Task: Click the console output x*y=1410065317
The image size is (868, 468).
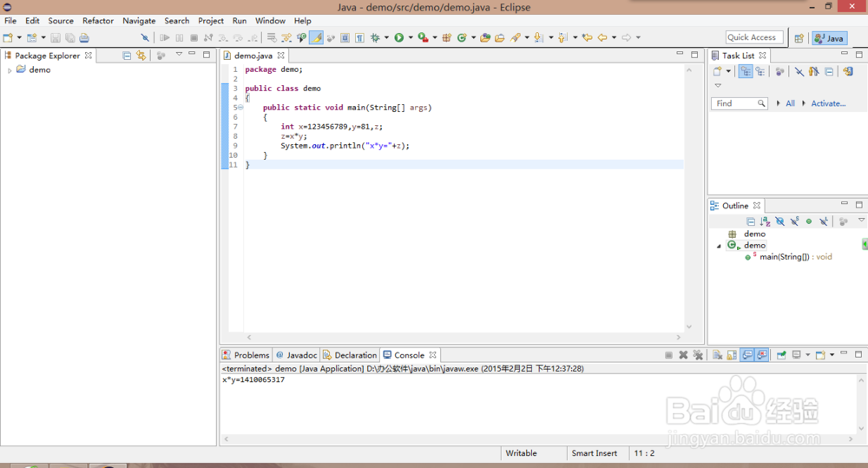Action: (253, 380)
